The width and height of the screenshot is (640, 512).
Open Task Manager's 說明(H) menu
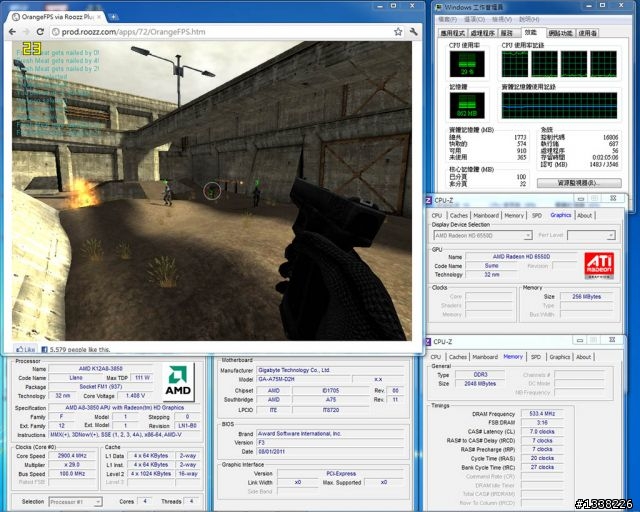coord(529,19)
